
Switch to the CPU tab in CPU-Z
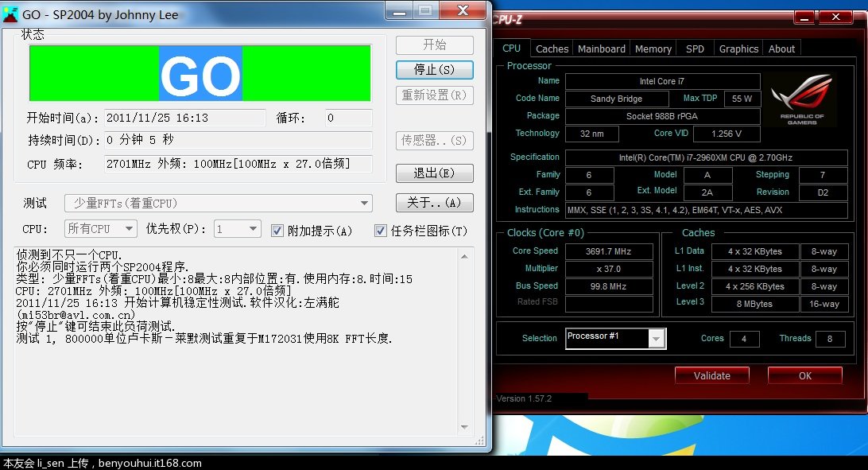click(x=512, y=49)
